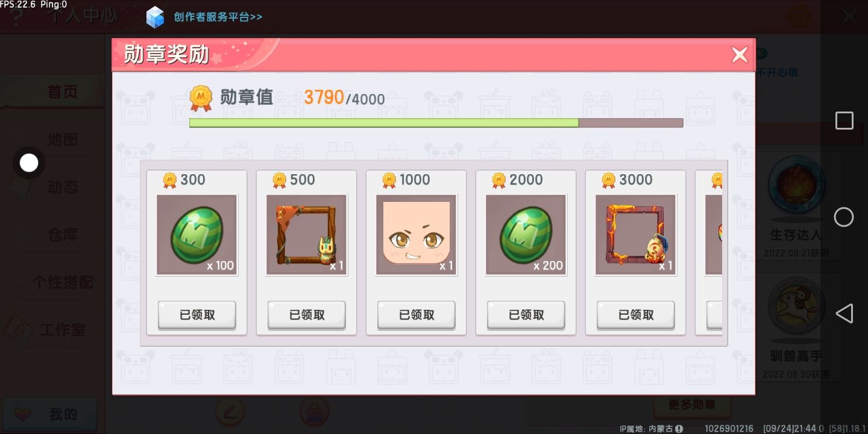Select the lava avatar frame at 3000

[x=636, y=234]
